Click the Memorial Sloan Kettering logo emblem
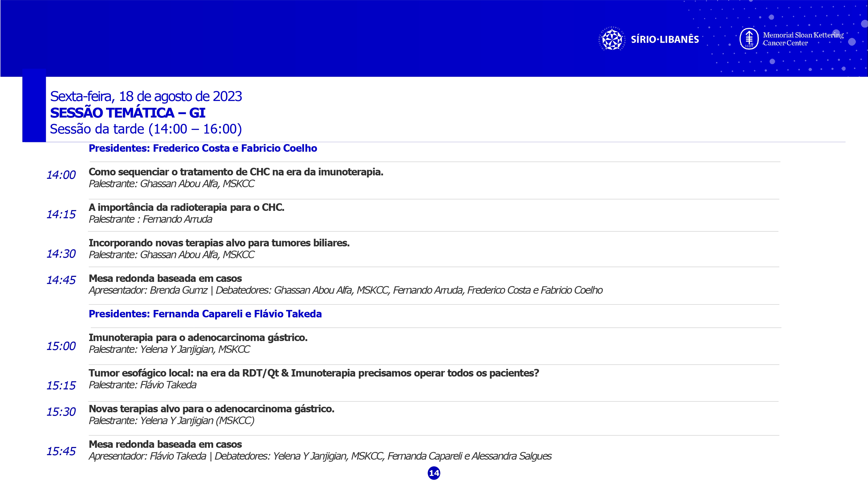 click(x=749, y=39)
